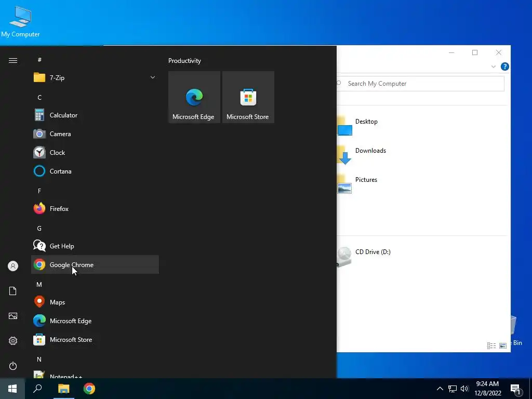The height and width of the screenshot is (399, 532).
Task: Launch the Camera app
Action: (x=95, y=134)
